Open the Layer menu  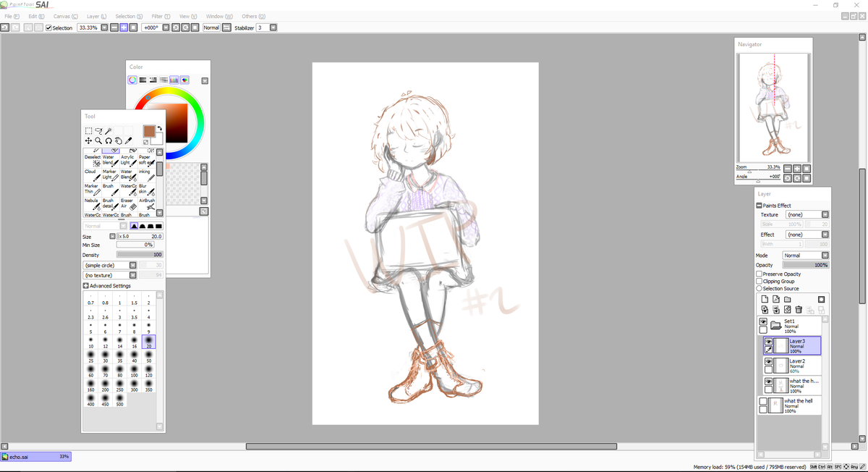click(97, 16)
